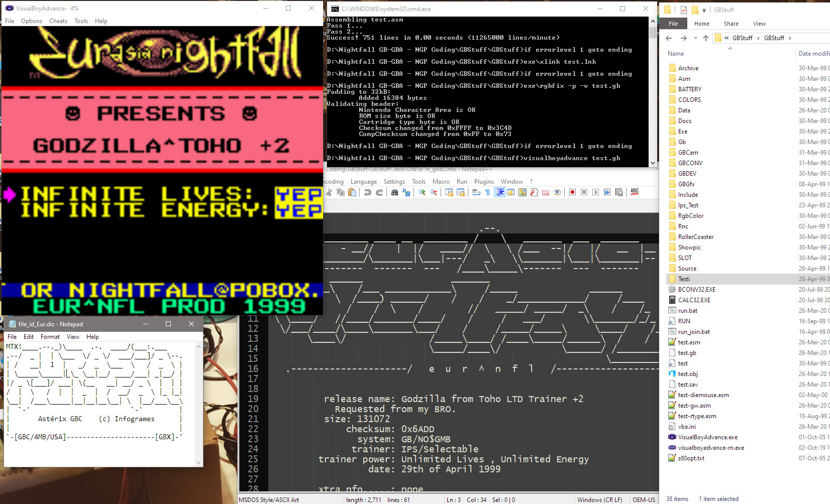
Task: Open Folder as Workspace icon
Action: pyautogui.click(x=546, y=192)
